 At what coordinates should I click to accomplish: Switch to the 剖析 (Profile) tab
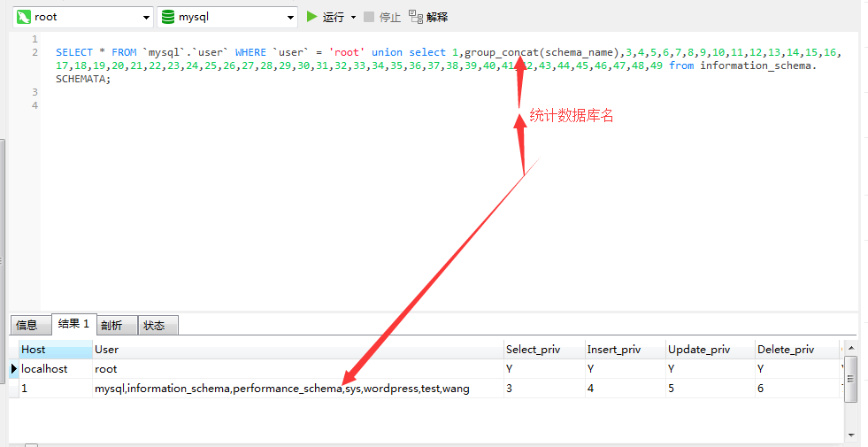click(111, 325)
